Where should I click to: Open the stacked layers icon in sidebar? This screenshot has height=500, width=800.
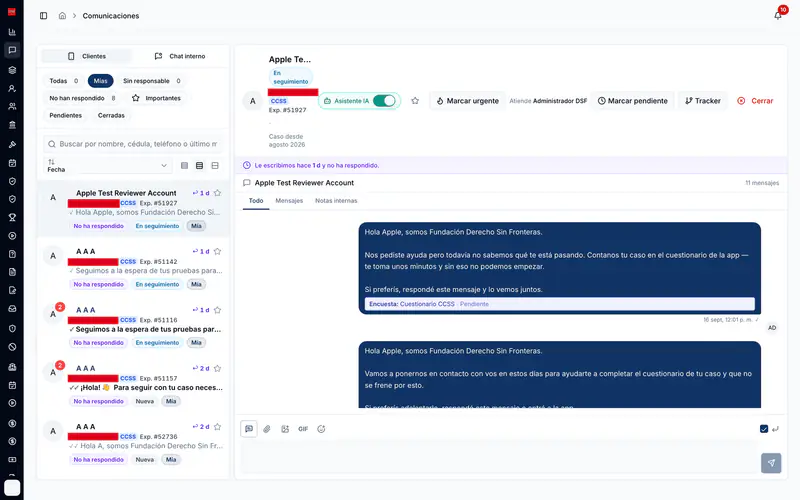coord(12,70)
